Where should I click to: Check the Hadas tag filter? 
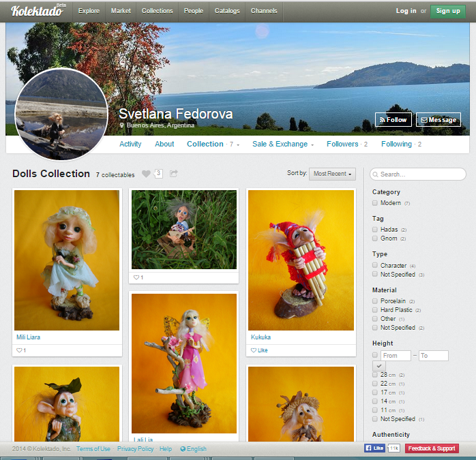pyautogui.click(x=375, y=230)
